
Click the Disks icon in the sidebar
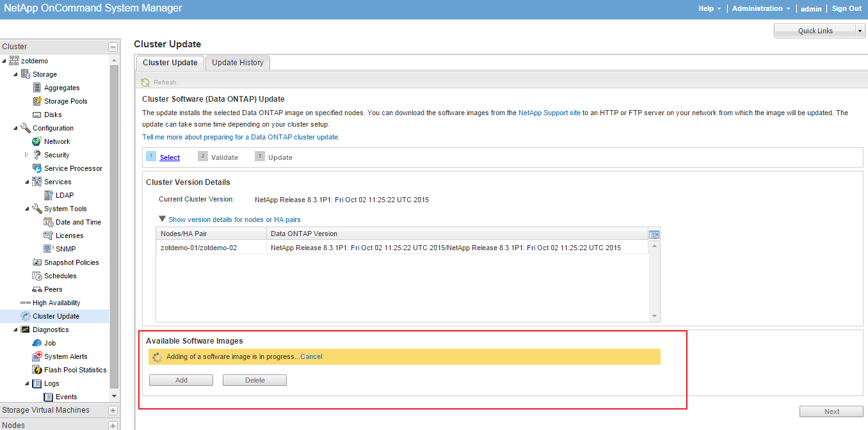[x=37, y=115]
